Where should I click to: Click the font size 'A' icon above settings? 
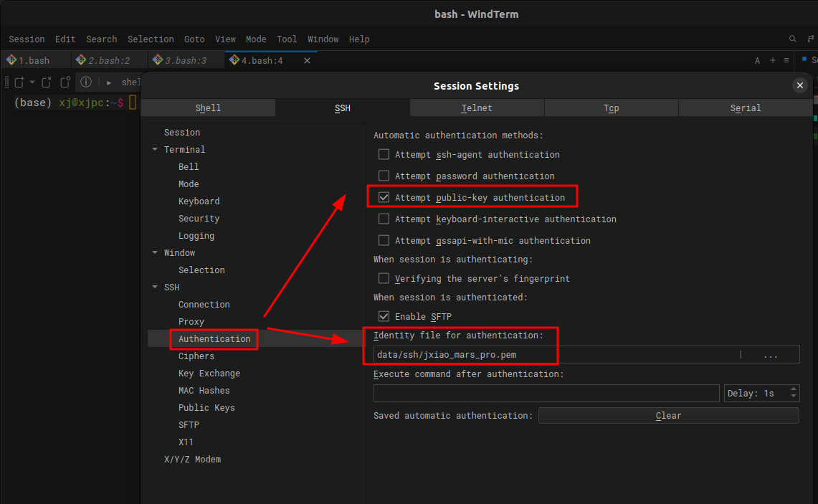pyautogui.click(x=757, y=60)
